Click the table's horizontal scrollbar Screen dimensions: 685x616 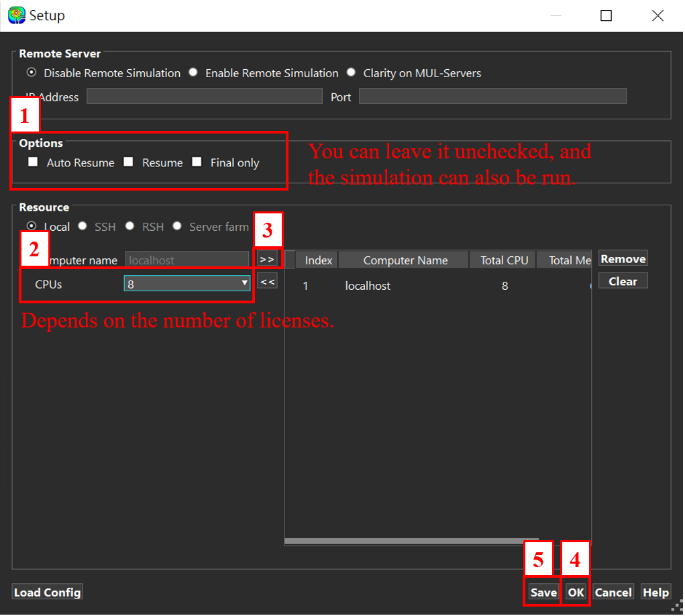411,542
